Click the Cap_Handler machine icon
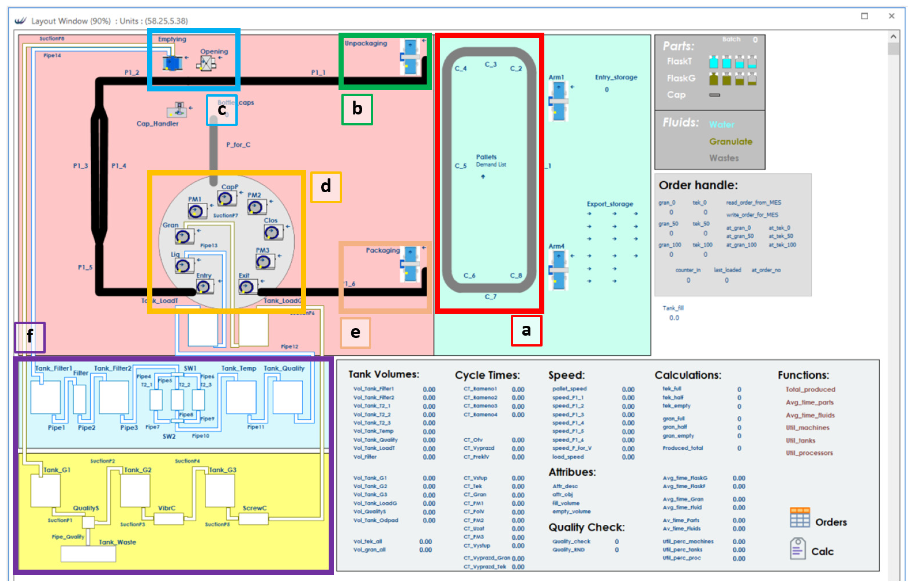 pyautogui.click(x=177, y=110)
